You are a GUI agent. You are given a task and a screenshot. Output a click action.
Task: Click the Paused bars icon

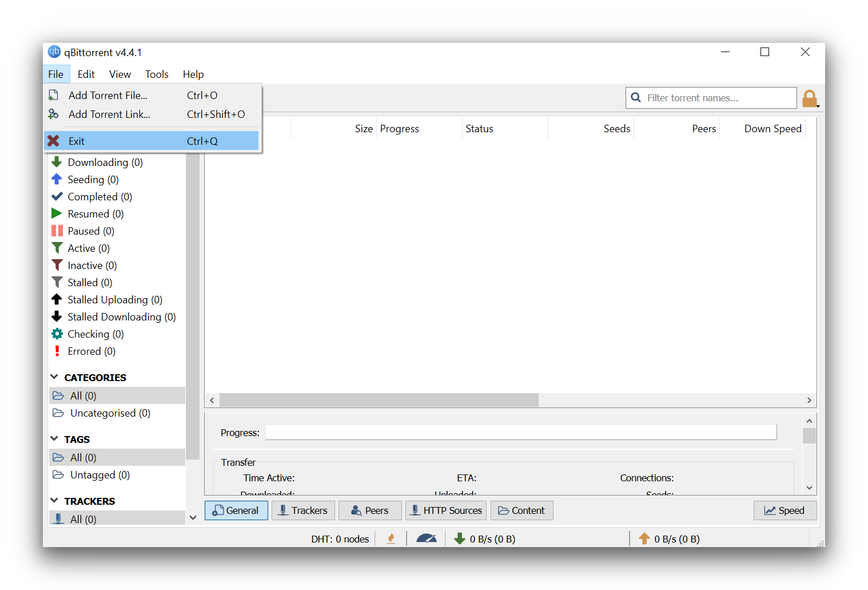(57, 231)
